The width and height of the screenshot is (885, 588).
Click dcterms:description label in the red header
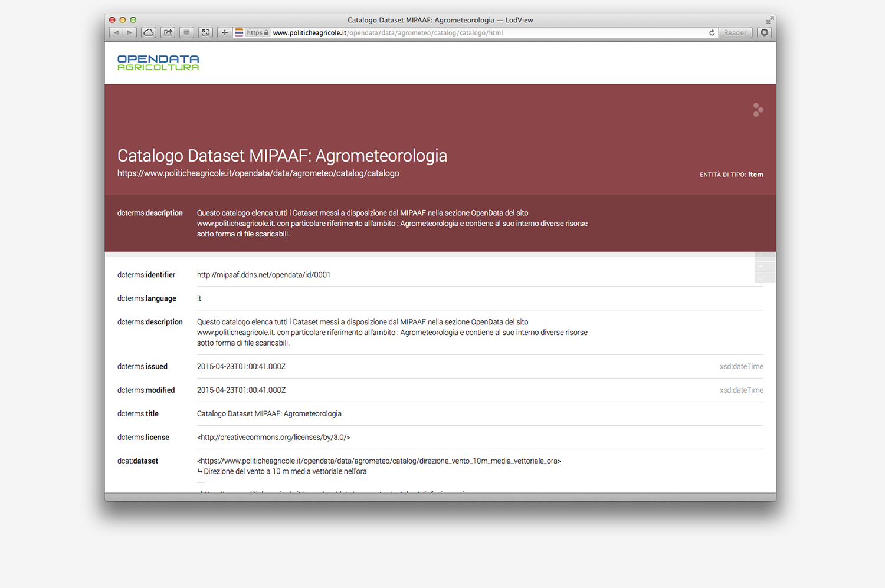coord(150,213)
